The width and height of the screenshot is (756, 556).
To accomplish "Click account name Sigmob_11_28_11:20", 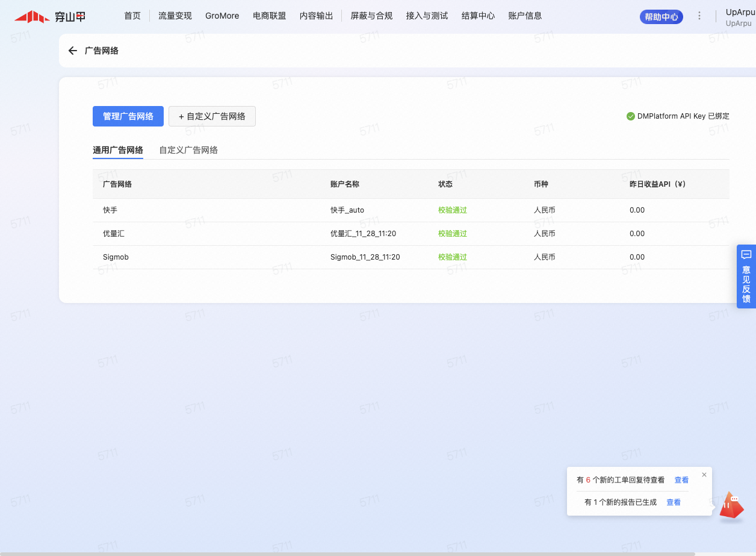I will tap(365, 257).
